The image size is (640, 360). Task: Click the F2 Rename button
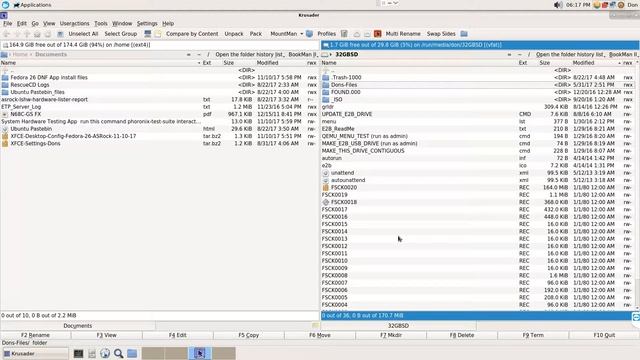(36, 335)
